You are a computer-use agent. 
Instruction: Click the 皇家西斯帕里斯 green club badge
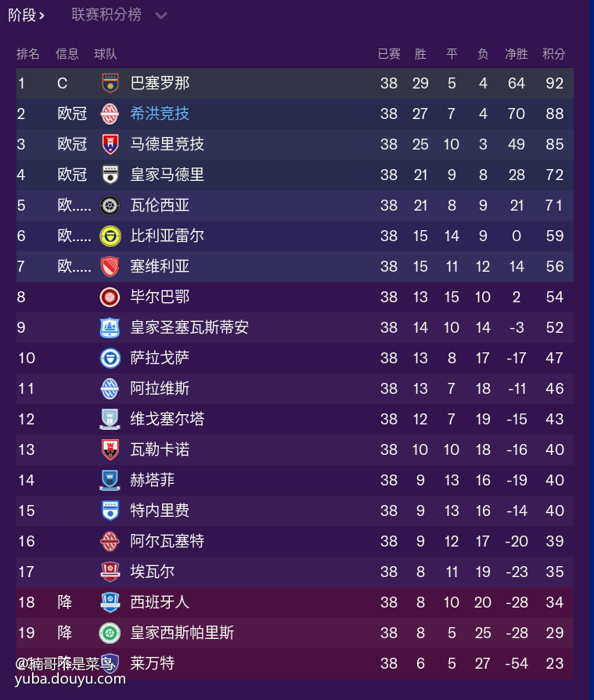110,633
